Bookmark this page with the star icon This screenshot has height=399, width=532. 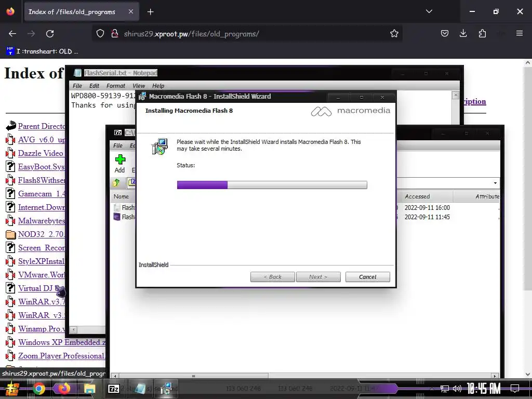point(394,34)
